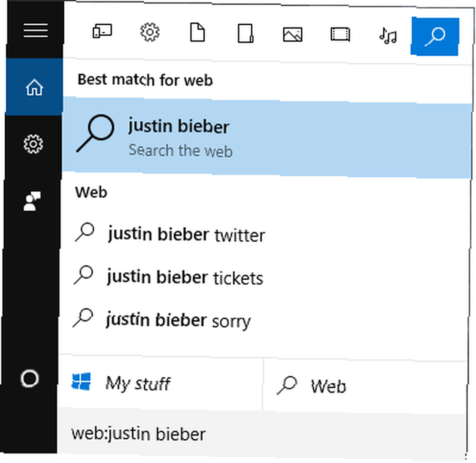Click magnifier icon beside 'justin bieber sorry'

pyautogui.click(x=82, y=318)
